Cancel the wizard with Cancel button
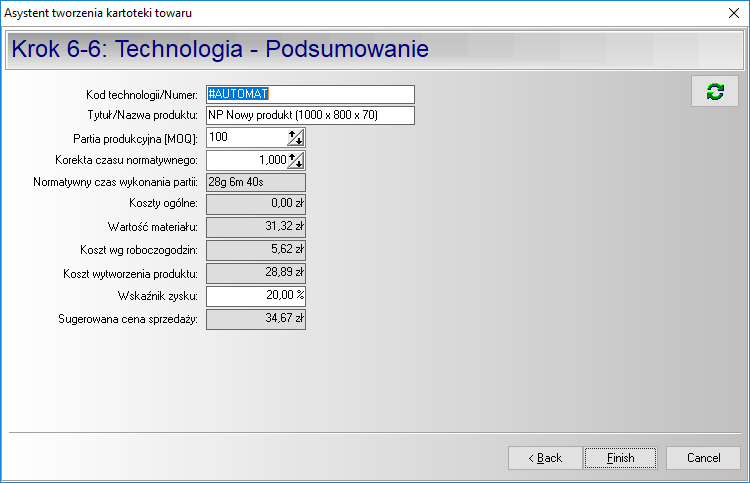 coord(703,458)
